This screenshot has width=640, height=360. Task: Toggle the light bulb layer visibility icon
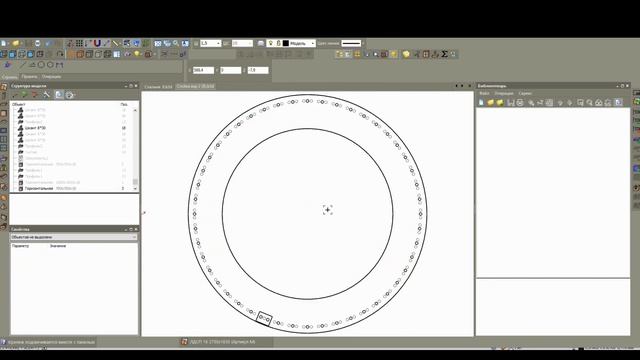(x=270, y=43)
